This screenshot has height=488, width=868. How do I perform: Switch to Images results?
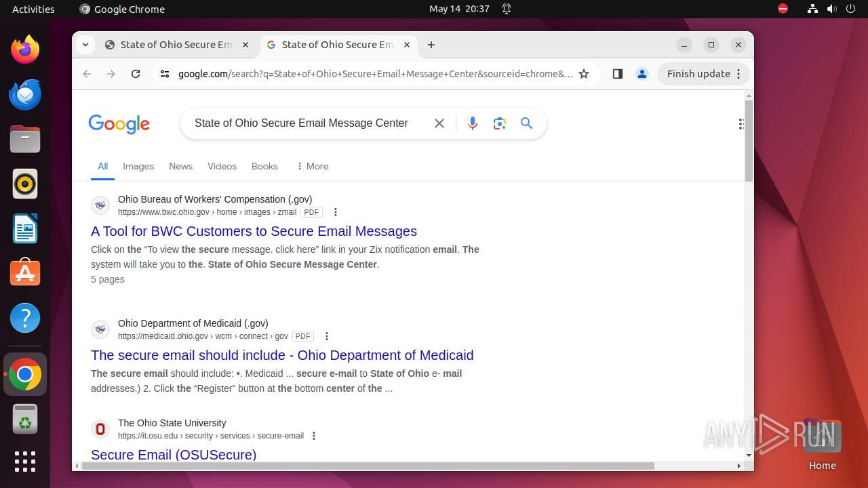(138, 166)
